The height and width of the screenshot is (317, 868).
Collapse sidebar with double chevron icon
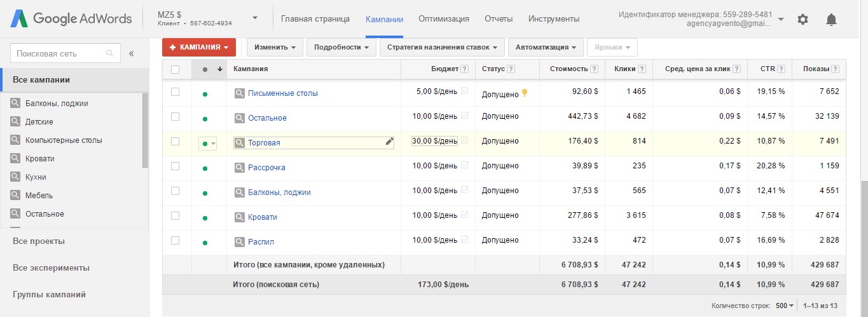pyautogui.click(x=132, y=53)
